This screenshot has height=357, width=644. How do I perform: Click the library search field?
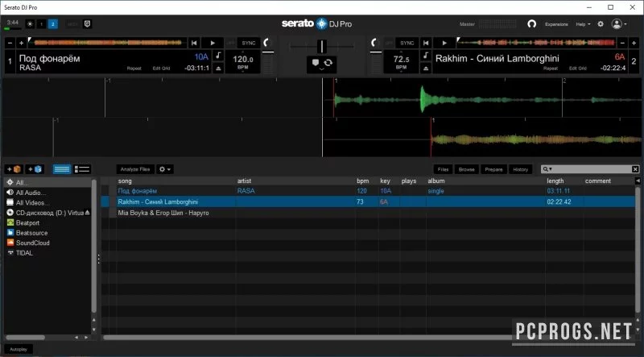pos(592,169)
